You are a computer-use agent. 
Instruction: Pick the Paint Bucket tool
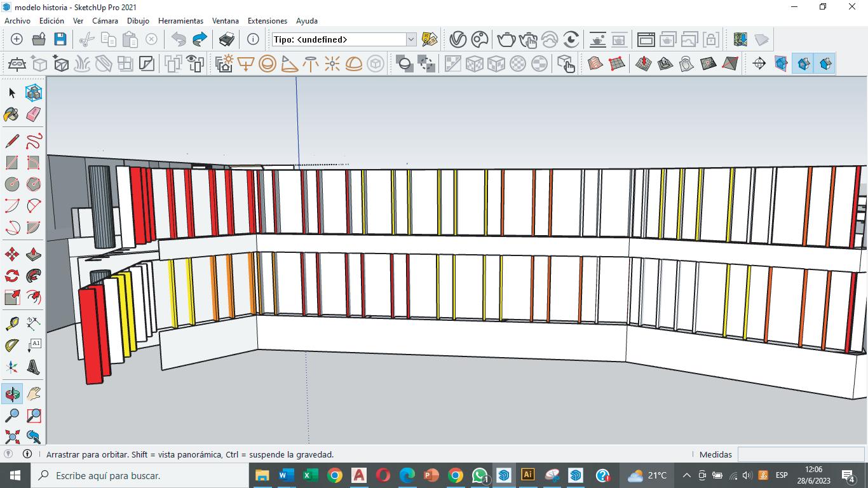pyautogui.click(x=11, y=114)
